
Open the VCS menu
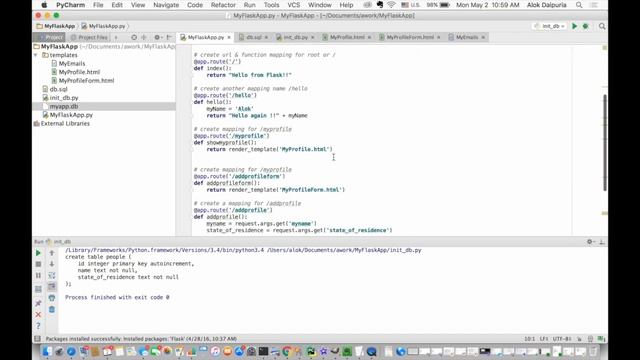click(293, 5)
